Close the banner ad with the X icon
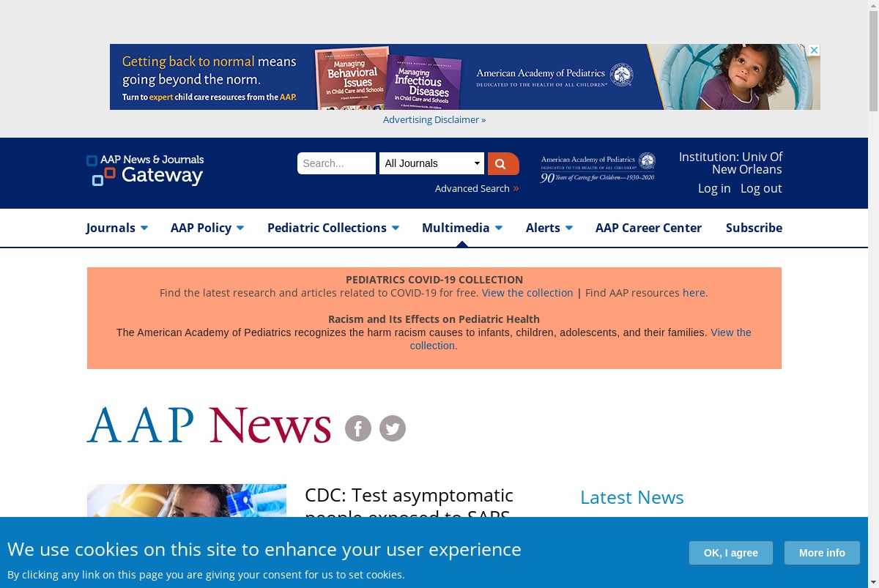This screenshot has height=588, width=879. pyautogui.click(x=814, y=51)
